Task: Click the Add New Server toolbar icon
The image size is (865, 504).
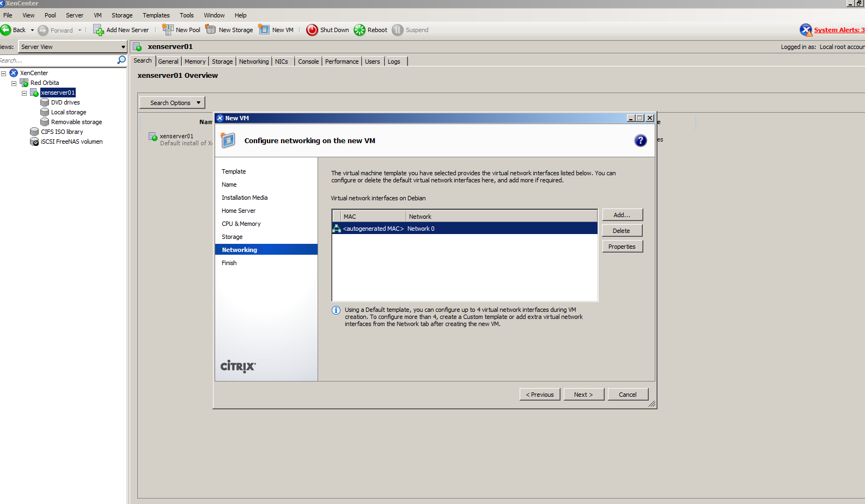Action: coord(99,30)
